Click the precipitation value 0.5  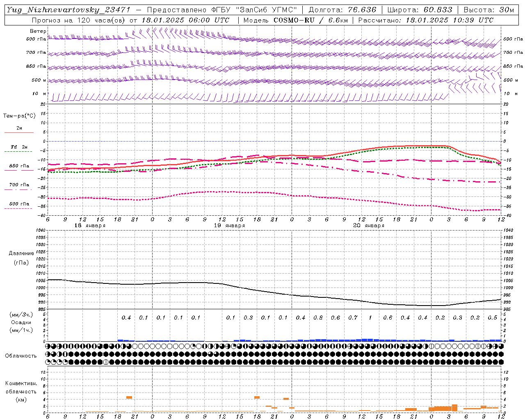click(x=493, y=317)
